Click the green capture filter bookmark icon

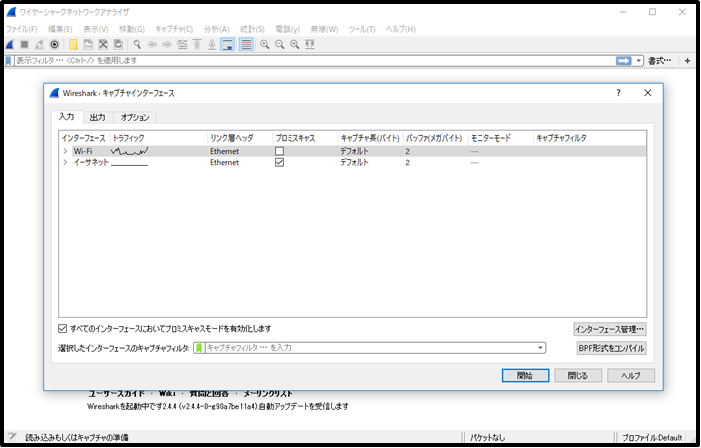(x=199, y=348)
